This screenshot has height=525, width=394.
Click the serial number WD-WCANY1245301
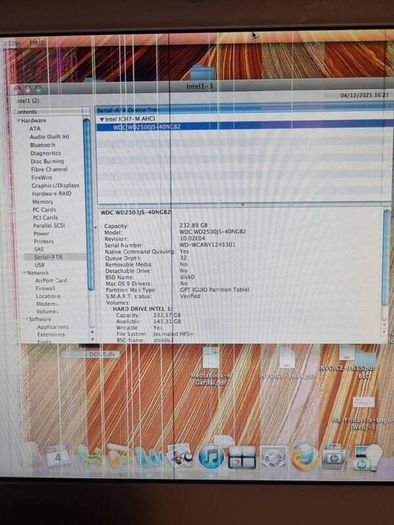[x=208, y=245]
